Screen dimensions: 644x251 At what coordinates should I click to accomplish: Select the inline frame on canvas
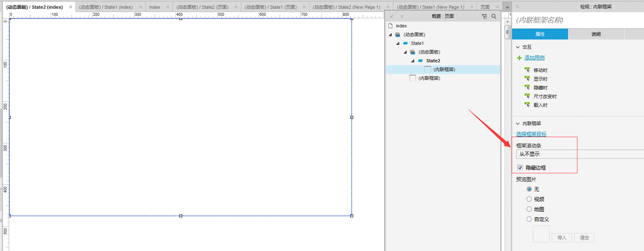click(x=181, y=117)
